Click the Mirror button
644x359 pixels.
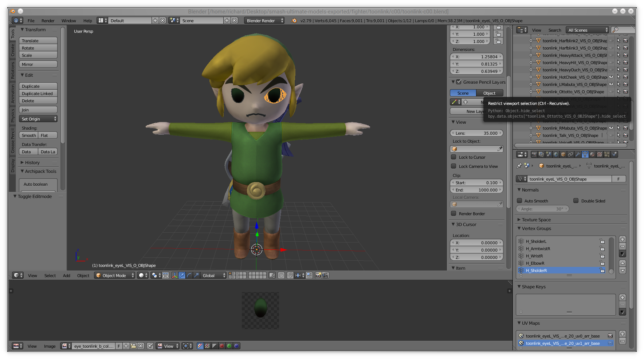(x=38, y=64)
